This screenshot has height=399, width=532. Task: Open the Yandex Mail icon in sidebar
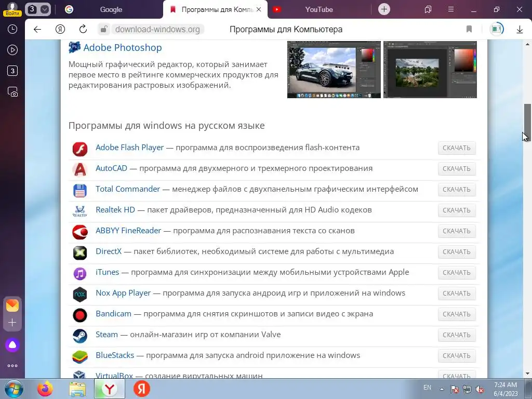coord(12,305)
